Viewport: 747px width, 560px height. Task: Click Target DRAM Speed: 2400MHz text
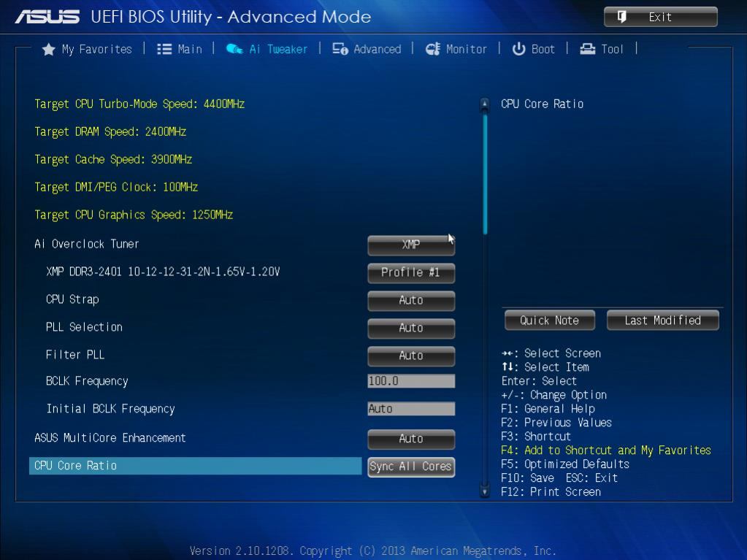(110, 131)
